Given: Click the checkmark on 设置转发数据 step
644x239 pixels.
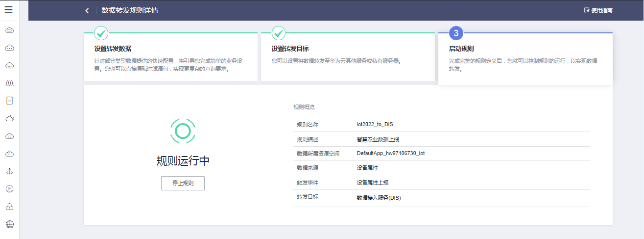Looking at the screenshot, I should point(101,33).
